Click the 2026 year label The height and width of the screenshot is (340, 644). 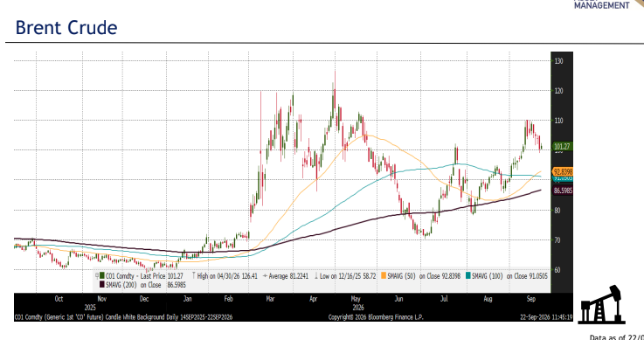point(357,307)
